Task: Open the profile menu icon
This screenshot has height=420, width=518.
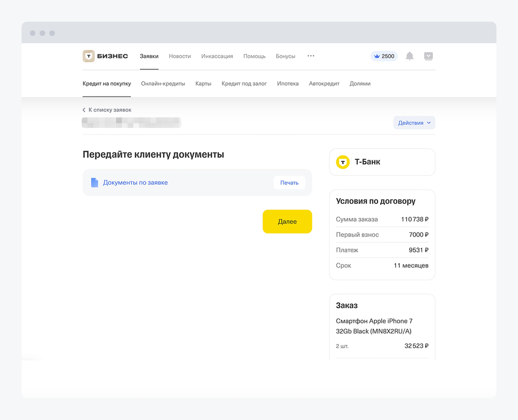Action: pos(428,56)
